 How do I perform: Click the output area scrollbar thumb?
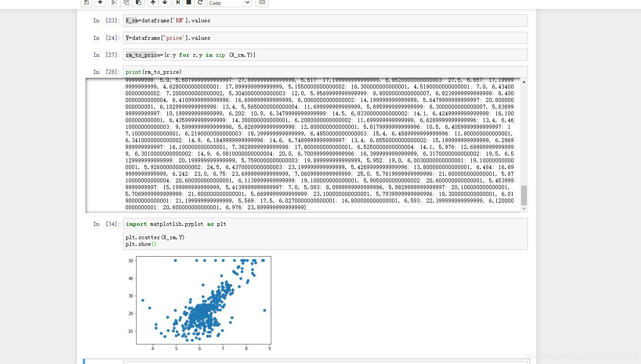pos(524,195)
